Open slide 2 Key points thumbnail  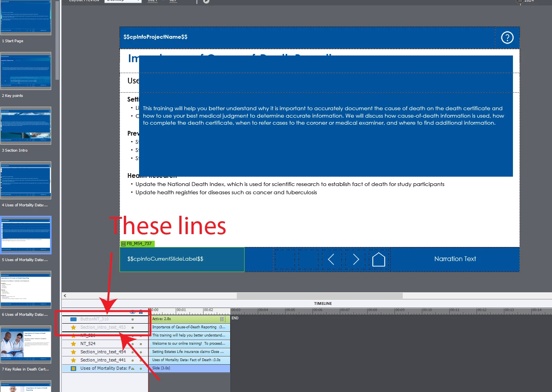(x=26, y=71)
